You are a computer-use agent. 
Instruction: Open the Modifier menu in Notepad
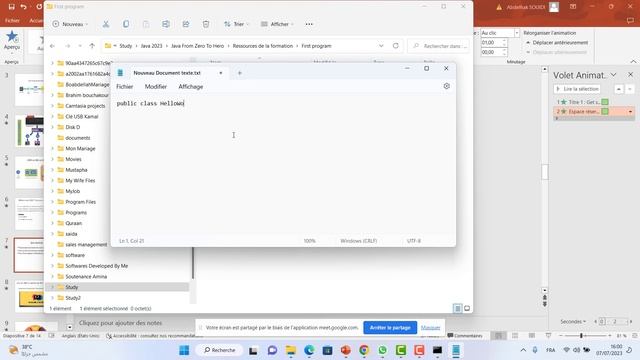pos(156,87)
